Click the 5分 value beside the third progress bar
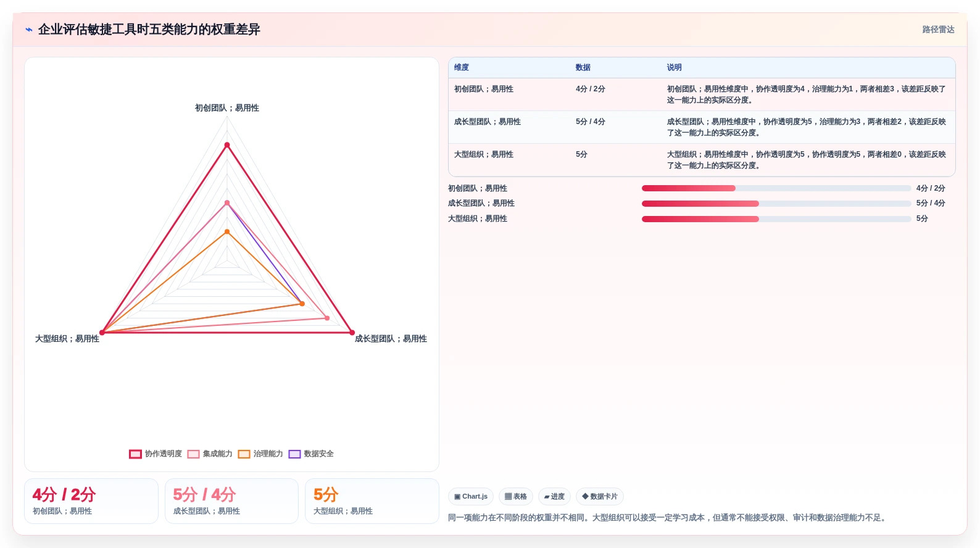Viewport: 980px width, 548px height. click(922, 218)
